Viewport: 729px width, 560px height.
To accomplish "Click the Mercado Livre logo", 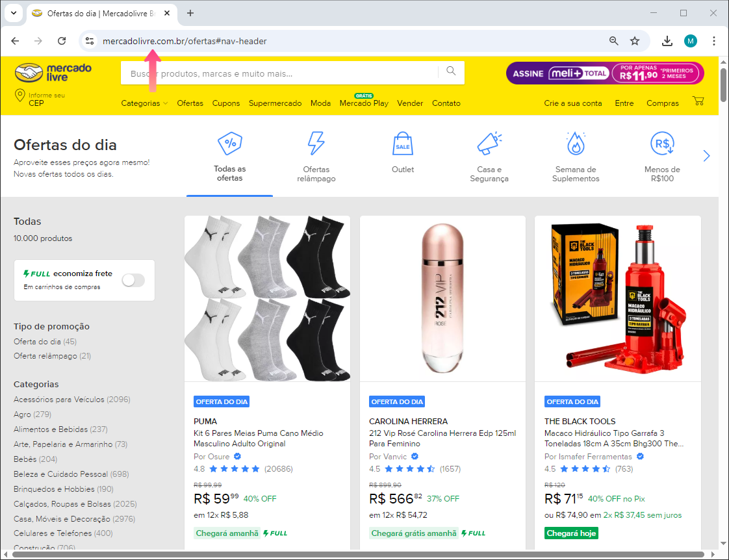I will (x=53, y=73).
